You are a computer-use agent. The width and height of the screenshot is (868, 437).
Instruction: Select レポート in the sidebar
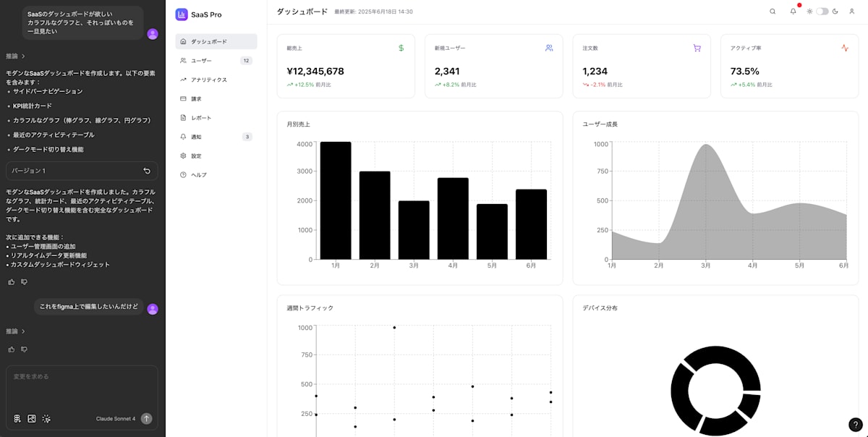point(216,117)
